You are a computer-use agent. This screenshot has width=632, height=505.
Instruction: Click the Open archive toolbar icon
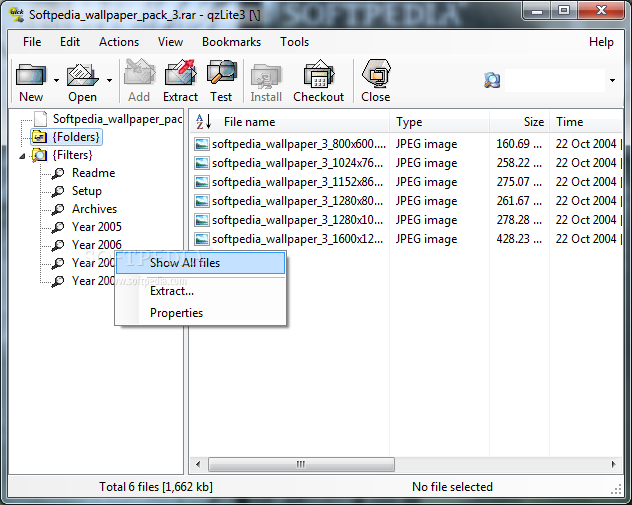tap(82, 75)
